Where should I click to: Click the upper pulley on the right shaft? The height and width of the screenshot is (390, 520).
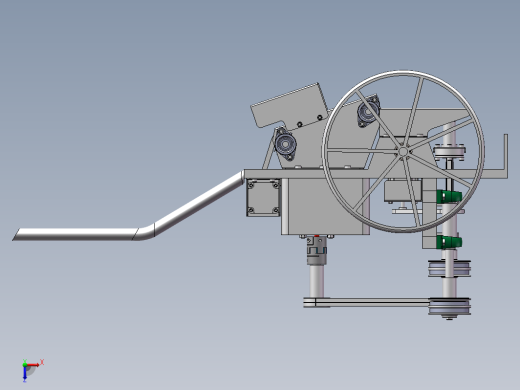pyautogui.click(x=449, y=269)
